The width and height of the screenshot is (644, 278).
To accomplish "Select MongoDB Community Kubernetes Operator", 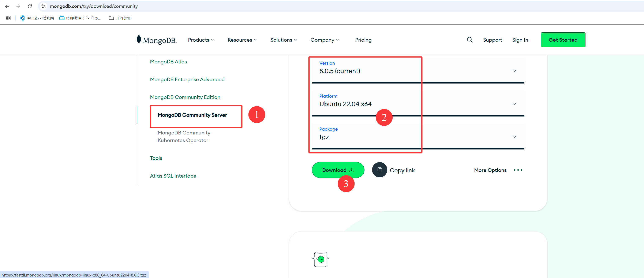I will [184, 136].
